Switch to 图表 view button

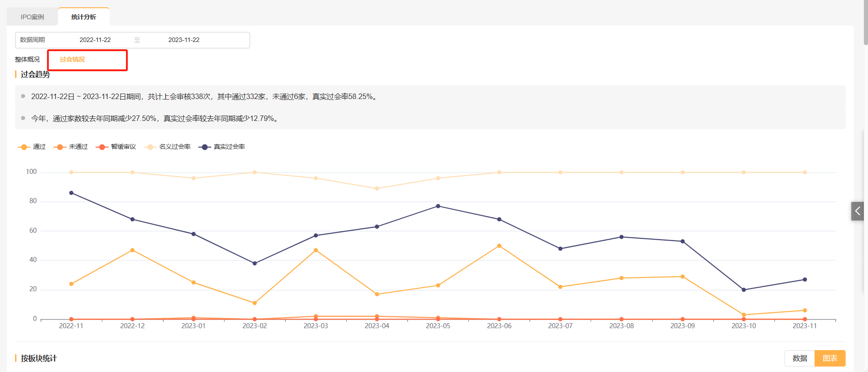point(830,358)
